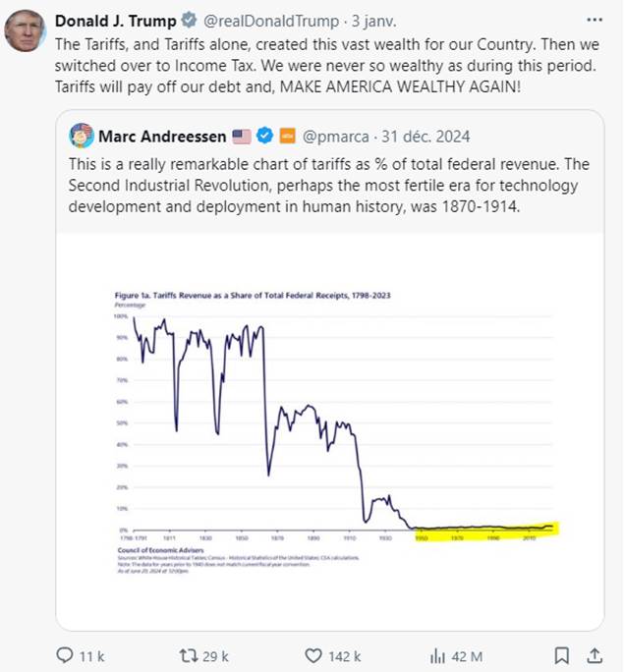This screenshot has width=624, height=672.
Task: Click the orange affiliate badge icon
Action: (287, 136)
